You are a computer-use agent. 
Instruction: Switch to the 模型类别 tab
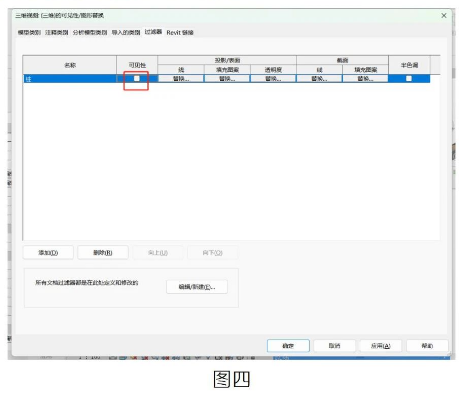(29, 32)
